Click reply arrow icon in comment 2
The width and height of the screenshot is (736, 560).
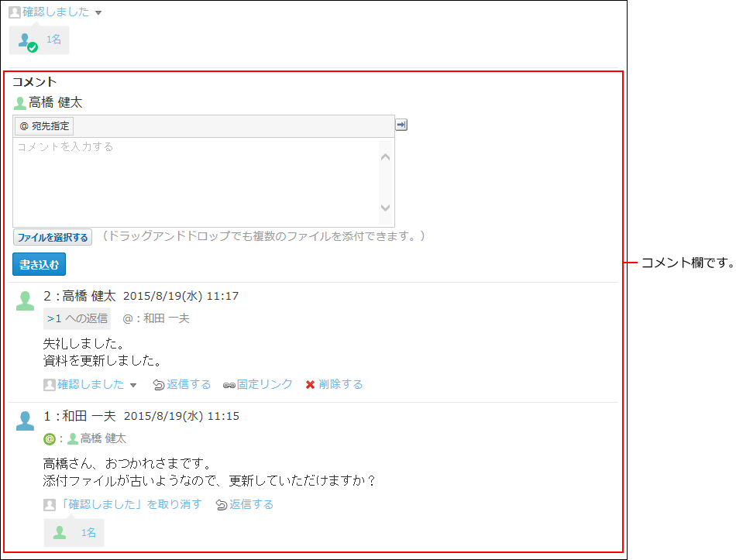[159, 385]
